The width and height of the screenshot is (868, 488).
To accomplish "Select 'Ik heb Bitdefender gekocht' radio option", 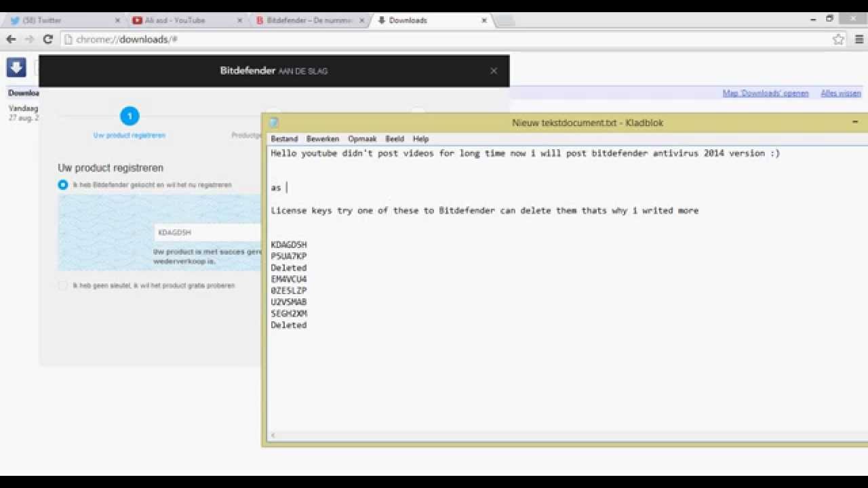I will click(63, 184).
